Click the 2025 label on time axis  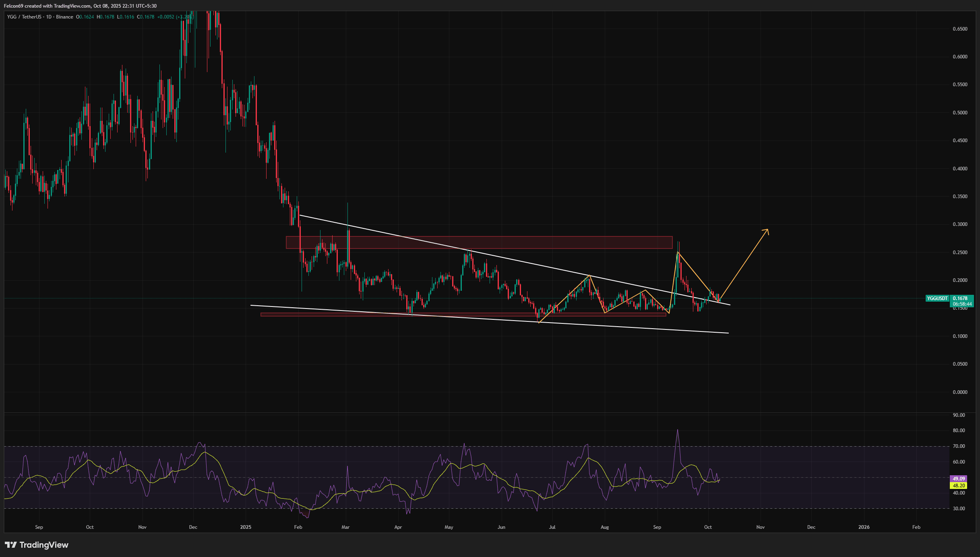[x=245, y=527]
